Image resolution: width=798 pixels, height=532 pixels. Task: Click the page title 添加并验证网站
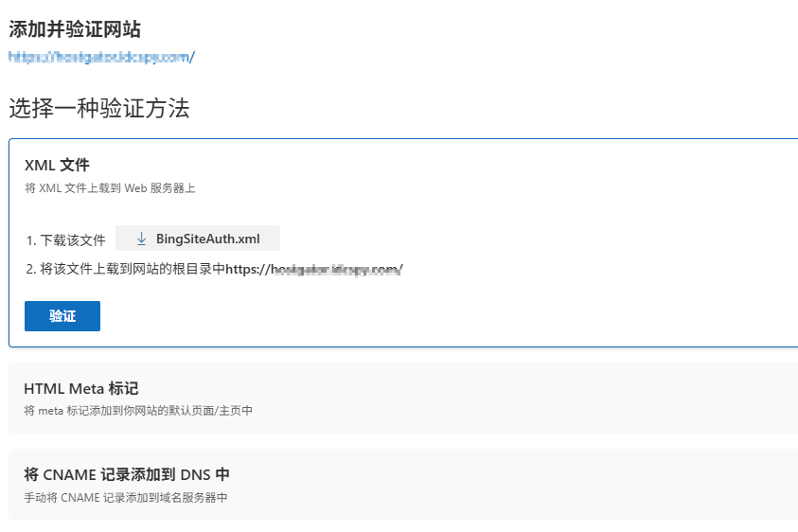(74, 29)
